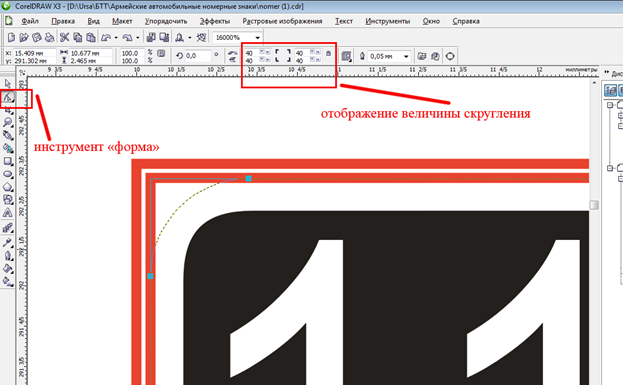Screen dimensions: 624x386
Task: Select the Smart Fill tool
Action: 8,148
